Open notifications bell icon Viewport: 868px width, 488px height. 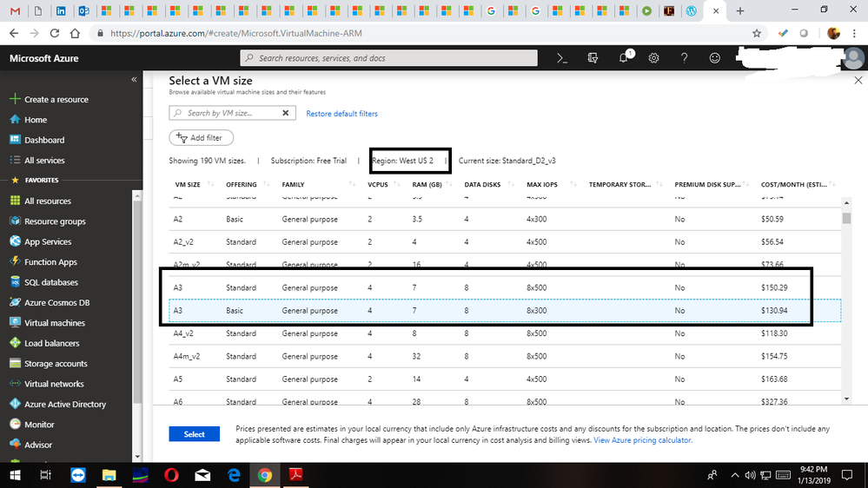point(624,57)
